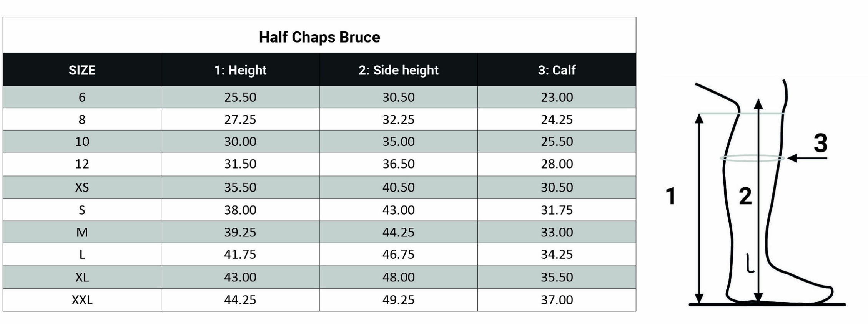Click the calf circumference ellipse on the diagram

(x=752, y=158)
